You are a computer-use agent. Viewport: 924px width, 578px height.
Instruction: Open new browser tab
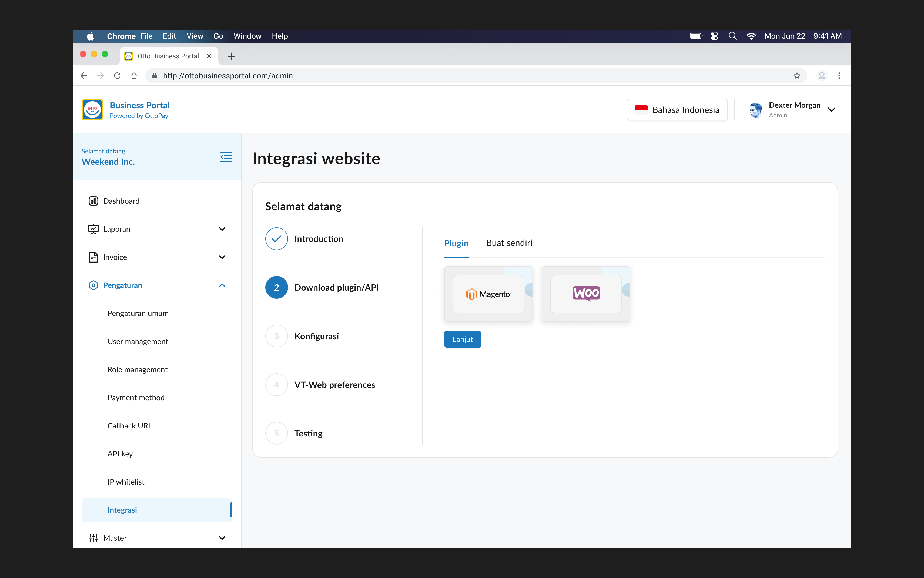point(231,56)
